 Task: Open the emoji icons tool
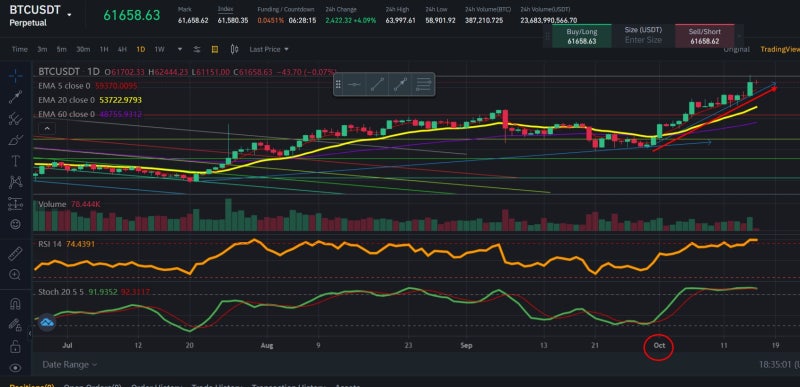pos(15,224)
